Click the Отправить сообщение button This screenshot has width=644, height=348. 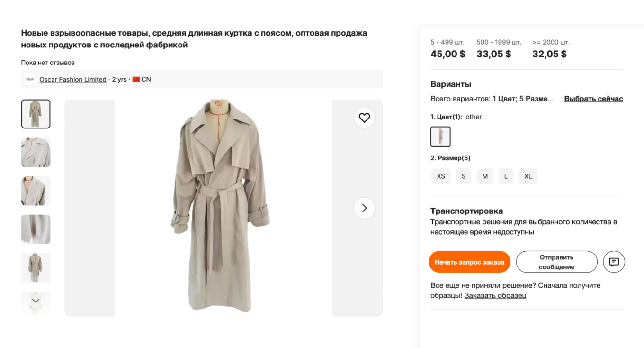tap(556, 262)
